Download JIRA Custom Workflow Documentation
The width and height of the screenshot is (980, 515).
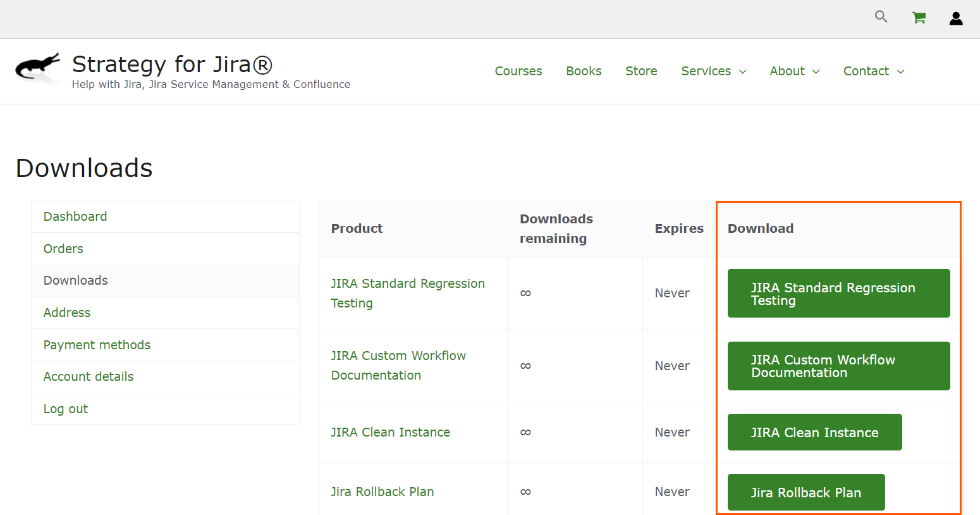(x=838, y=366)
